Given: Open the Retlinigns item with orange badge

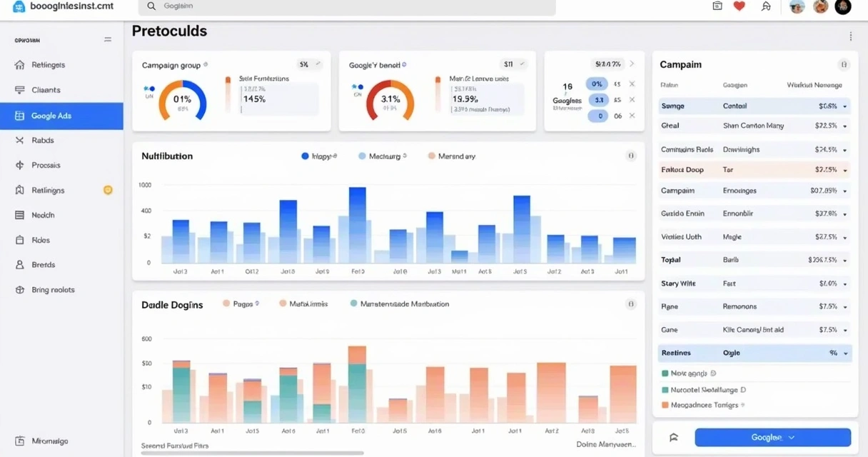Looking at the screenshot, I should 50,190.
